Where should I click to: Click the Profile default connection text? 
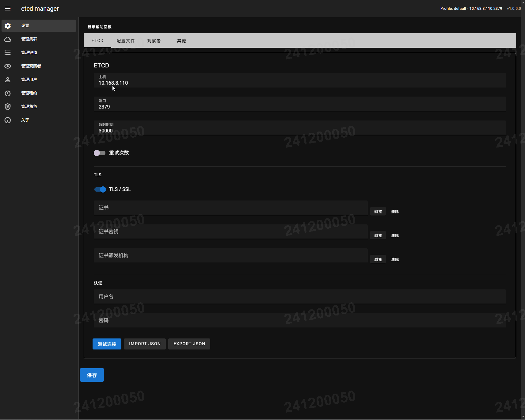point(471,9)
